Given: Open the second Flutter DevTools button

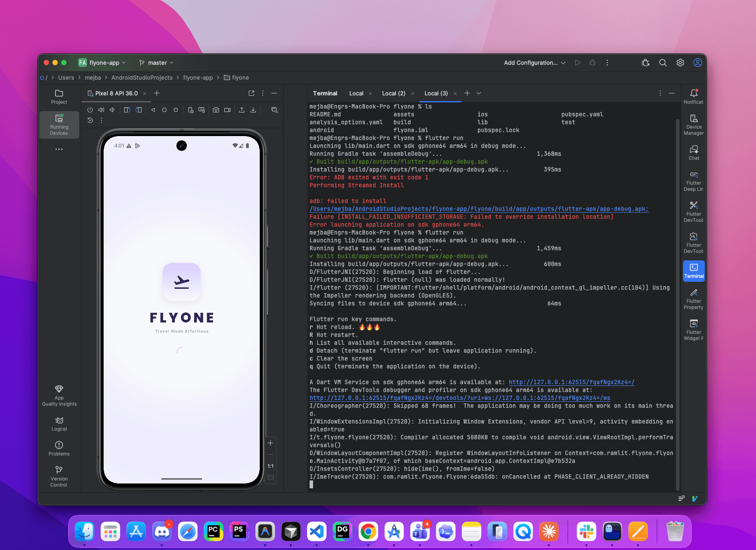Looking at the screenshot, I should coord(693,243).
